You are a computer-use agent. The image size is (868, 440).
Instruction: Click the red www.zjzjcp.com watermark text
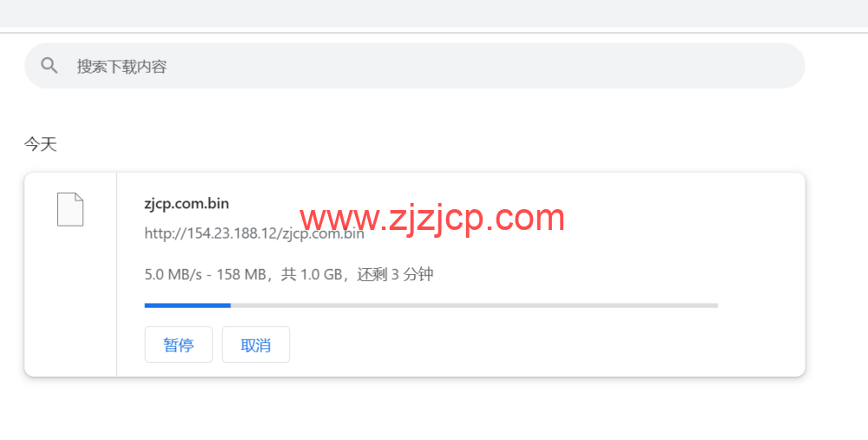click(432, 218)
